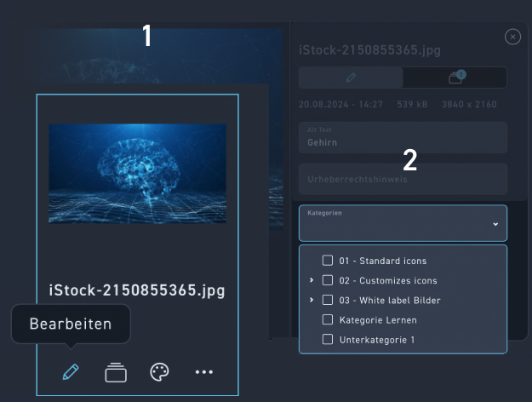This screenshot has height=402, width=532.
Task: Click the Alt Text field containing Gehirn
Action: click(402, 138)
